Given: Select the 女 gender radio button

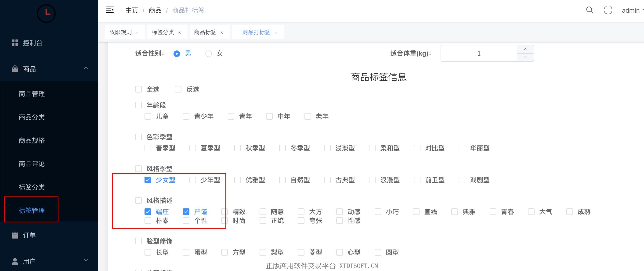Looking at the screenshot, I should 209,53.
